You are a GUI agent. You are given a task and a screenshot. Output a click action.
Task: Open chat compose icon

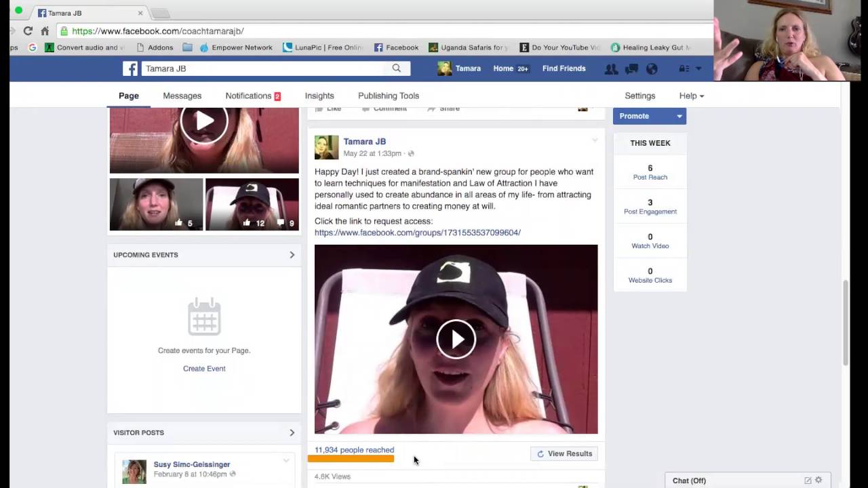(808, 481)
